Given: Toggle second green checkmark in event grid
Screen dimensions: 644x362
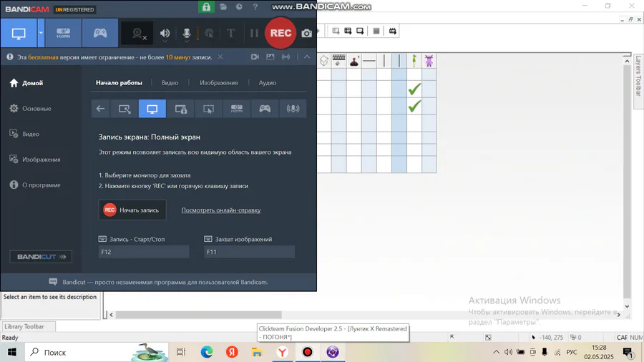Looking at the screenshot, I should pos(414,107).
